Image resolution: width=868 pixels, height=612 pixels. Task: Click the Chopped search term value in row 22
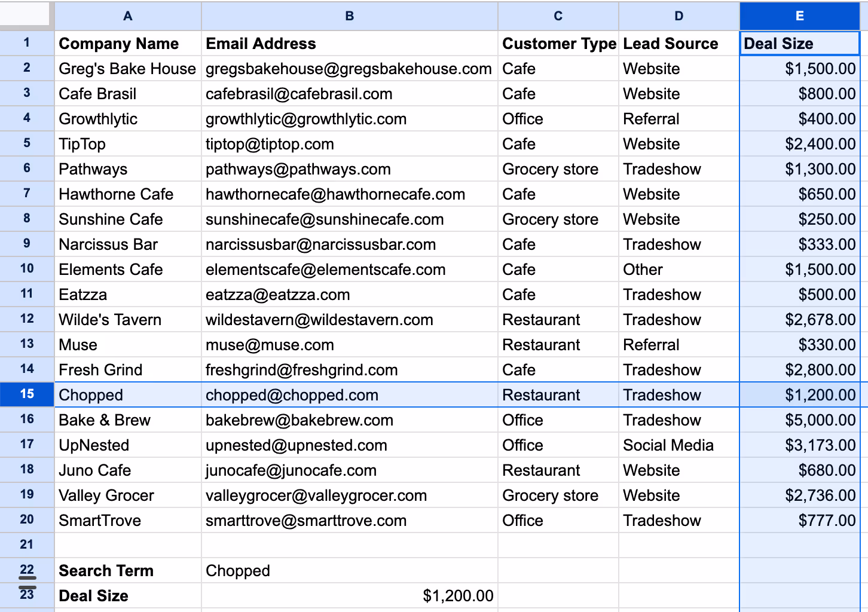coord(350,571)
